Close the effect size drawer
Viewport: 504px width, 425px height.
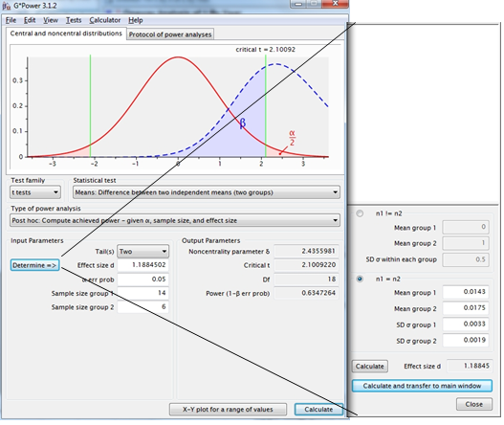474,404
